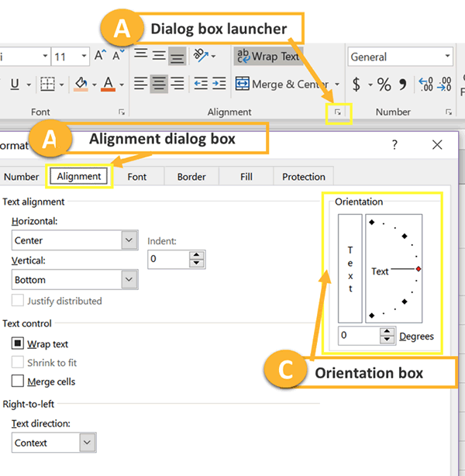The height and width of the screenshot is (476, 465).
Task: Open Borders dropdown arrow
Action: pyautogui.click(x=62, y=85)
